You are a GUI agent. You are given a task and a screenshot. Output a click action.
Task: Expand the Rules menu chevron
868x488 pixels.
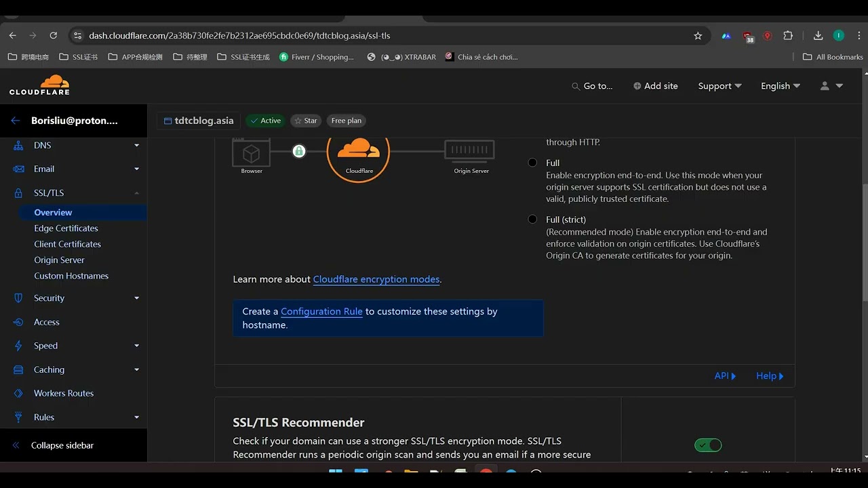tap(136, 417)
